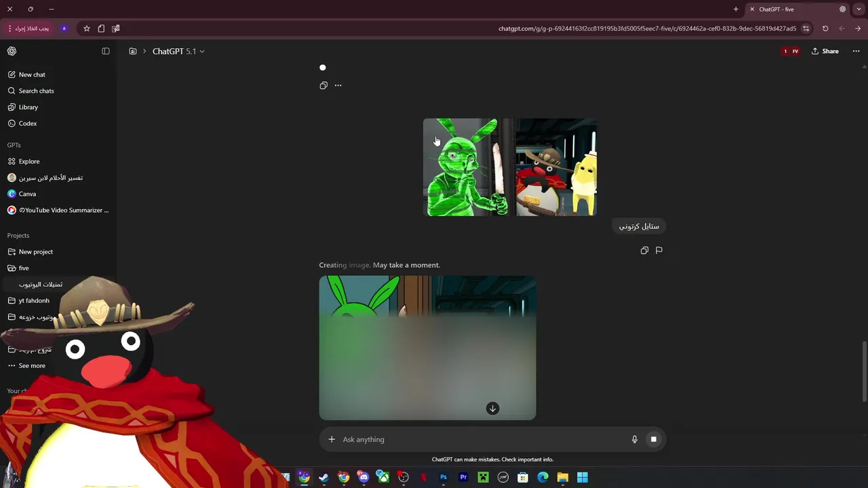Click the plus attach button in composer
Viewport: 868px width, 488px height.
click(x=332, y=439)
